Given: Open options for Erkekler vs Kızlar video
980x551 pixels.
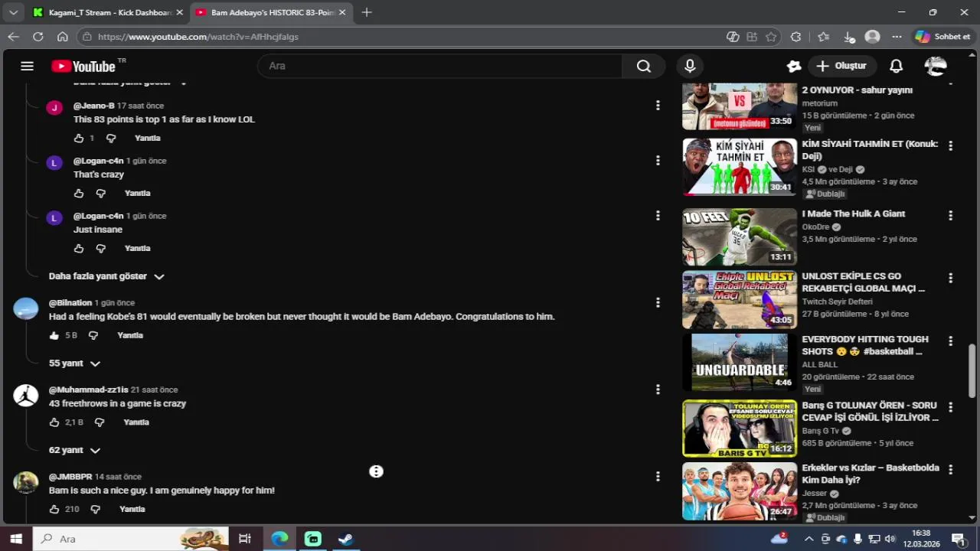Looking at the screenshot, I should pos(950,469).
